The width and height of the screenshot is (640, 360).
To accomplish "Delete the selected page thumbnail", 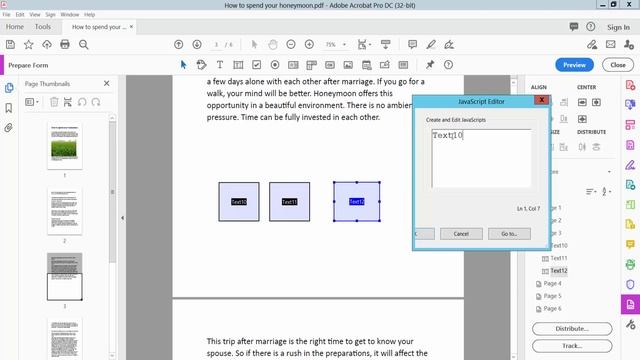I will (x=54, y=102).
